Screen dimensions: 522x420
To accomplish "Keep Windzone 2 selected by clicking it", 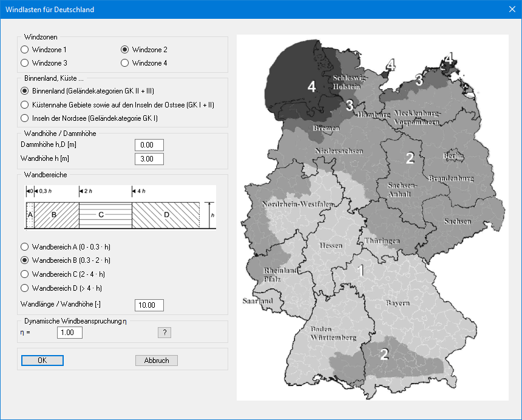I will tap(124, 50).
